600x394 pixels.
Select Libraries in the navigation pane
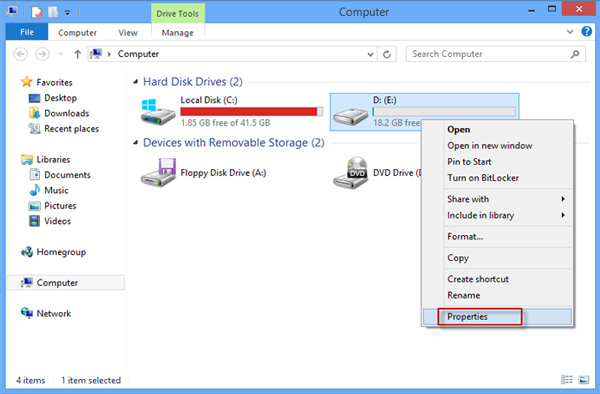[x=46, y=160]
